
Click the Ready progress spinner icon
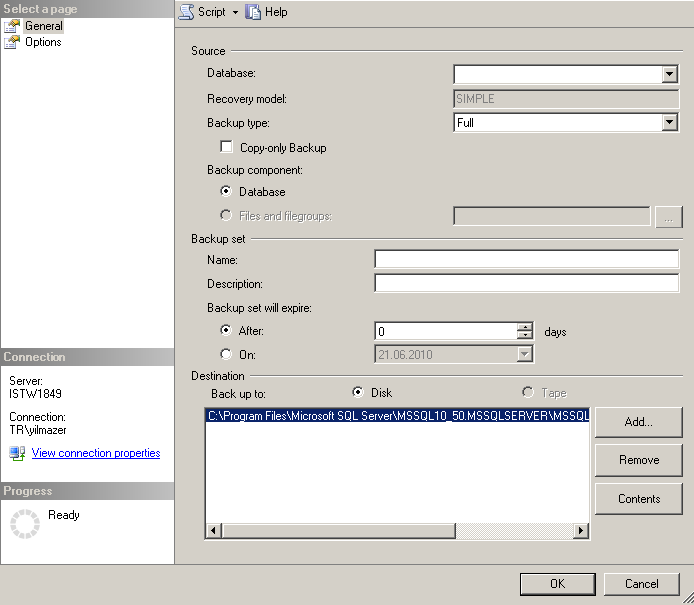click(25, 524)
